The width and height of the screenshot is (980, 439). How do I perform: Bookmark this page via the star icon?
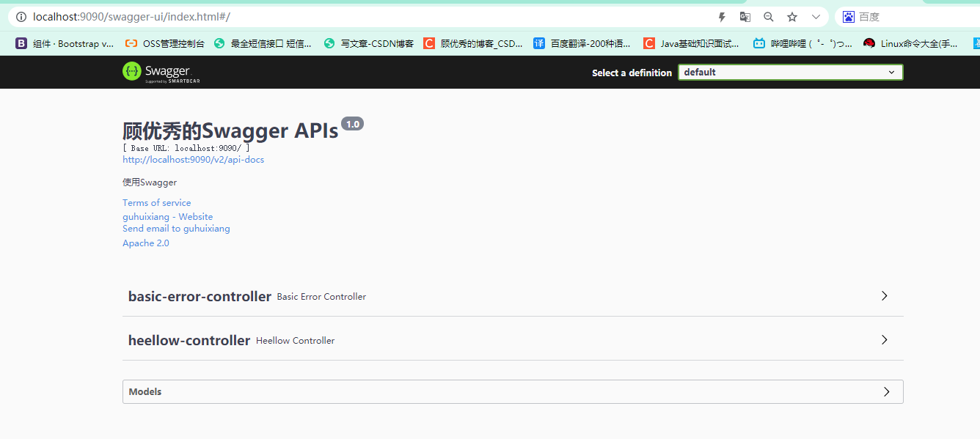791,15
